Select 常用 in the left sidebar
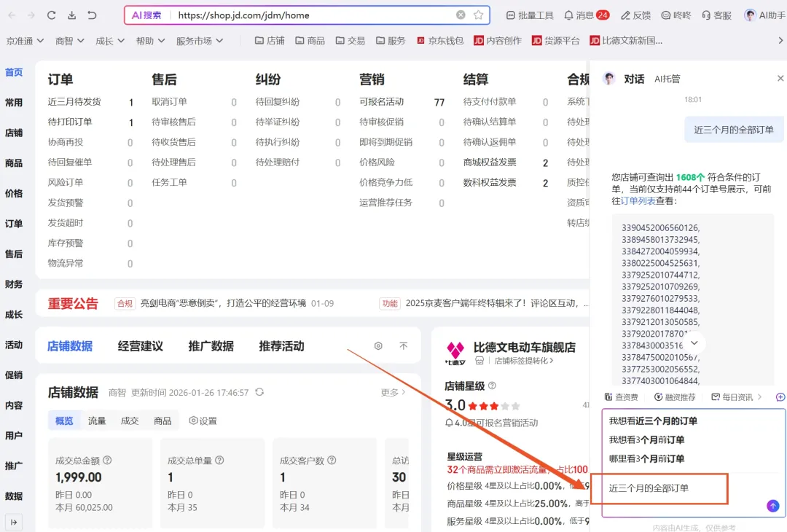The width and height of the screenshot is (787, 532). (x=14, y=102)
